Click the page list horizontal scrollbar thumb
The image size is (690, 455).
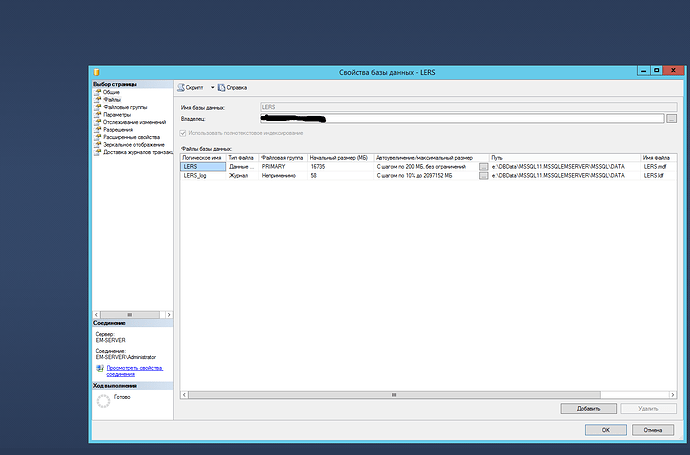(x=130, y=315)
